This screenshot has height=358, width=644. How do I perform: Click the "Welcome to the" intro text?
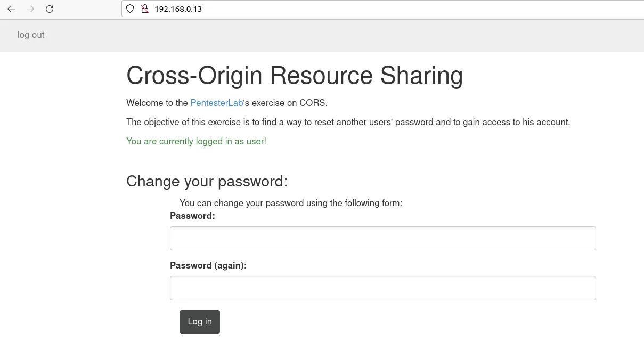(157, 103)
